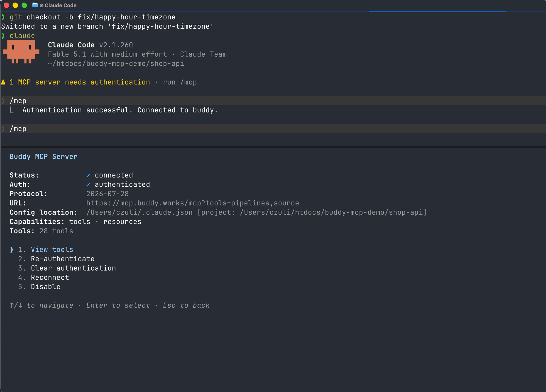Click the Config location file path
Viewport: 546px width, 392px height.
(256, 212)
